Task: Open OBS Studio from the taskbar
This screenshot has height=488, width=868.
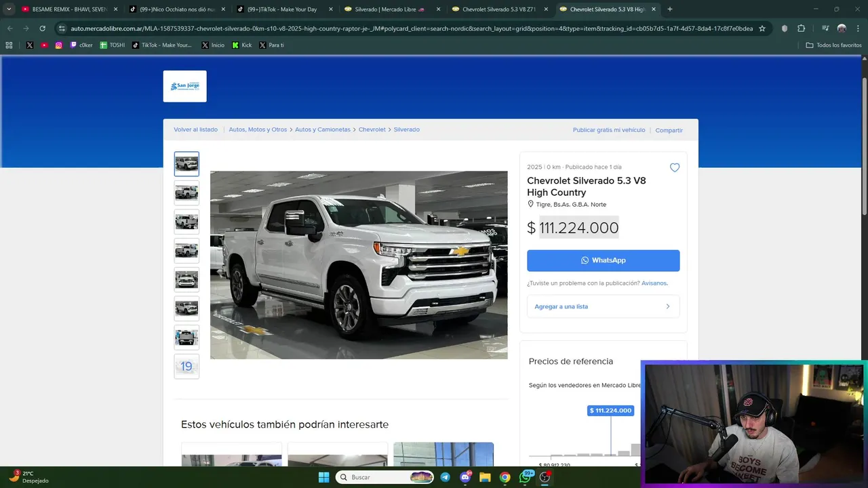Action: click(545, 477)
